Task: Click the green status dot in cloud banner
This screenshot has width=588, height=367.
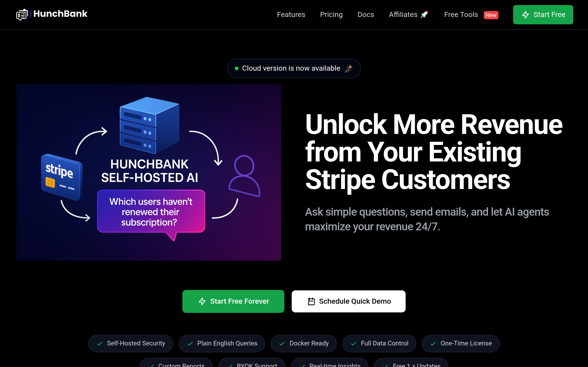Action: point(236,68)
